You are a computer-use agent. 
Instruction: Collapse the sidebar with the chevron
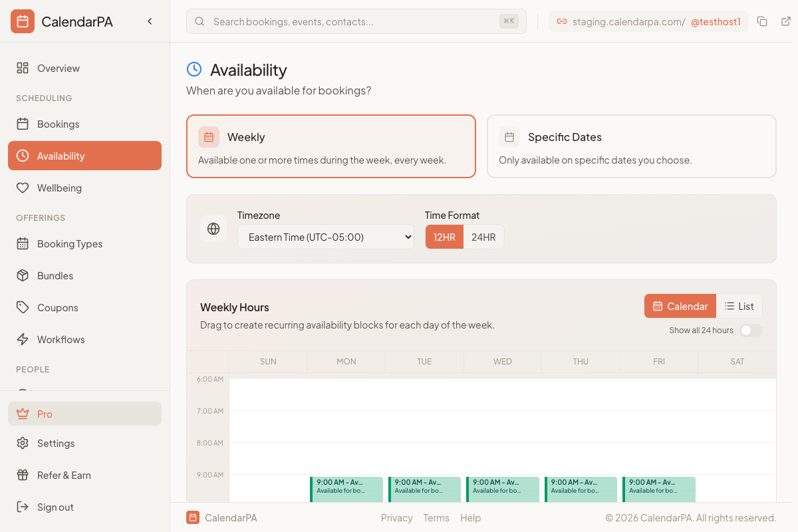click(x=150, y=21)
